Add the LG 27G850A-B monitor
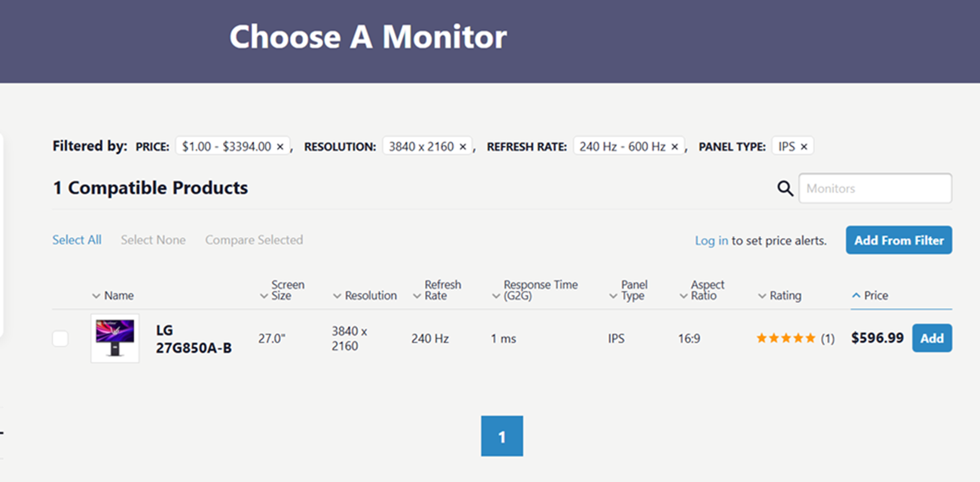This screenshot has width=980, height=482. click(x=932, y=338)
